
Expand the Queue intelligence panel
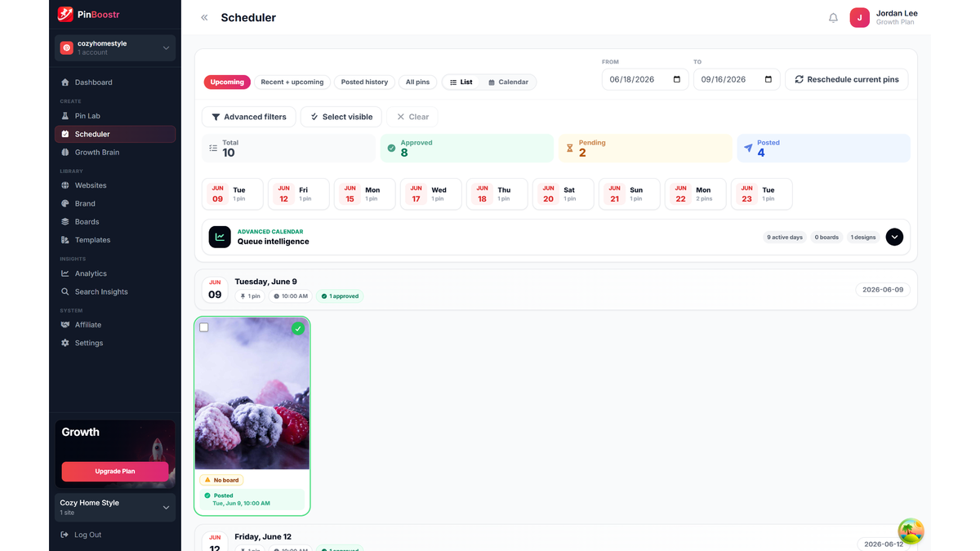[894, 237]
